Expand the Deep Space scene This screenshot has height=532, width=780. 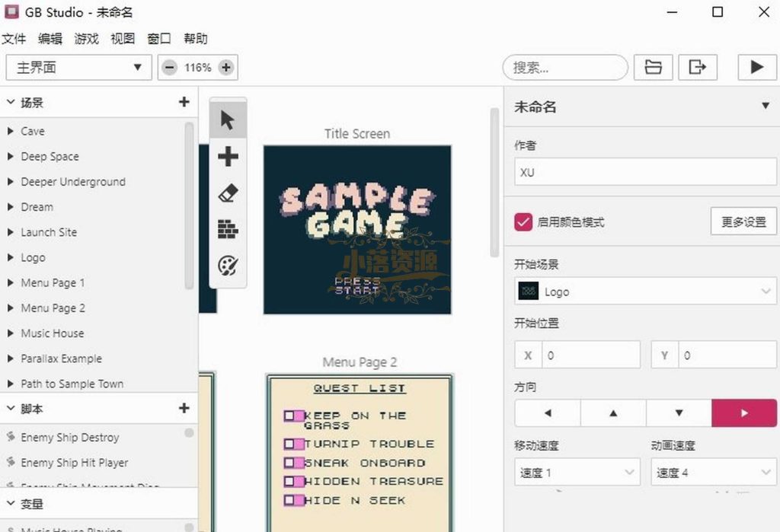pos(11,157)
